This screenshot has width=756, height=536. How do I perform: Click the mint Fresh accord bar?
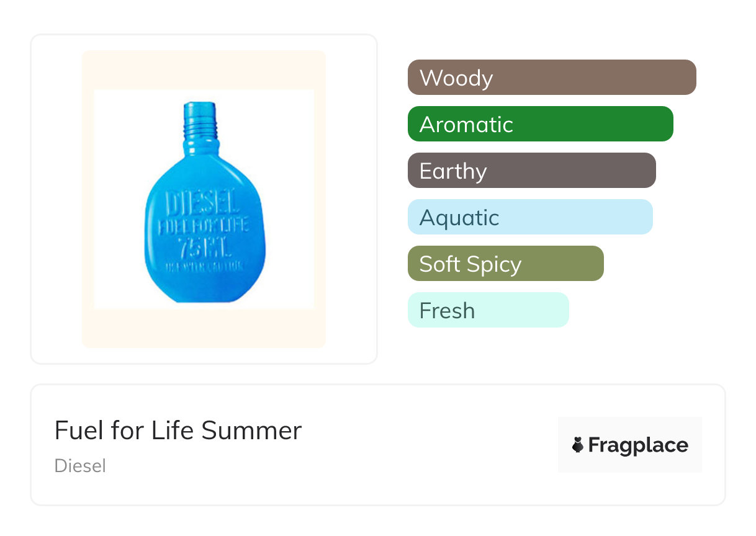[488, 310]
